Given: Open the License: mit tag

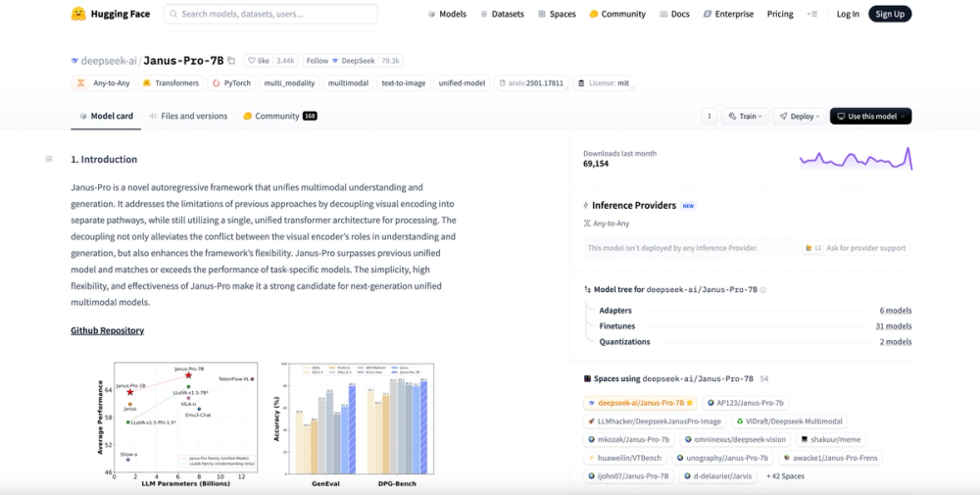Looking at the screenshot, I should coord(604,83).
